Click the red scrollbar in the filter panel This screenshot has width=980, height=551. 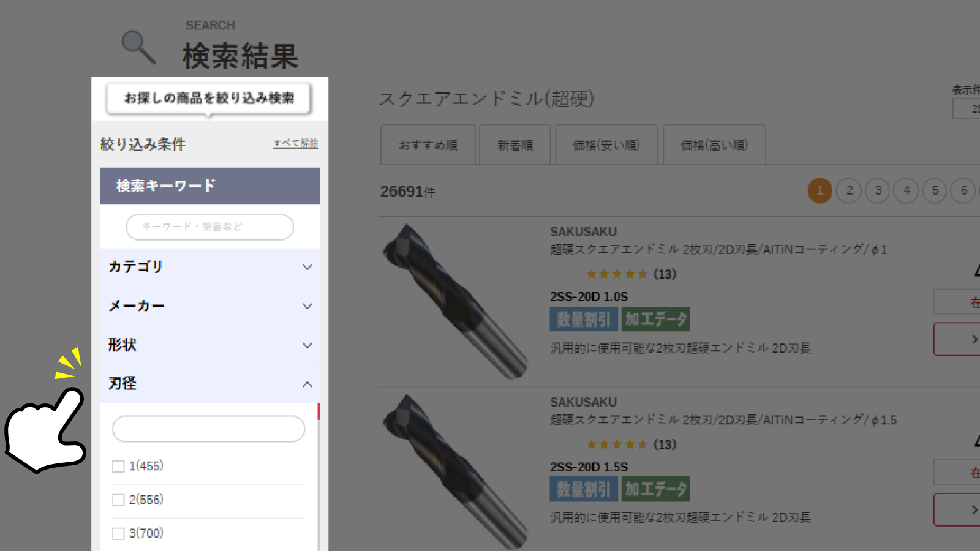(x=318, y=411)
